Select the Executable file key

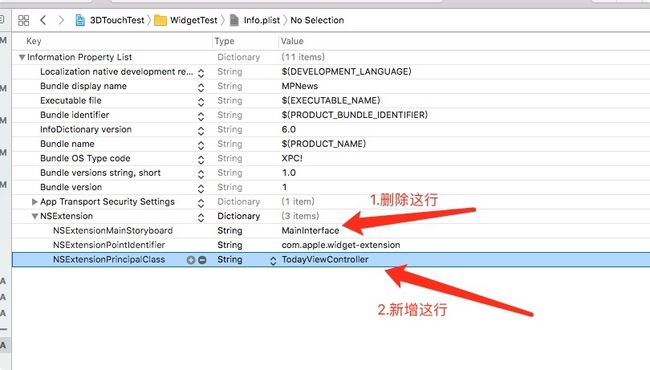(x=70, y=101)
